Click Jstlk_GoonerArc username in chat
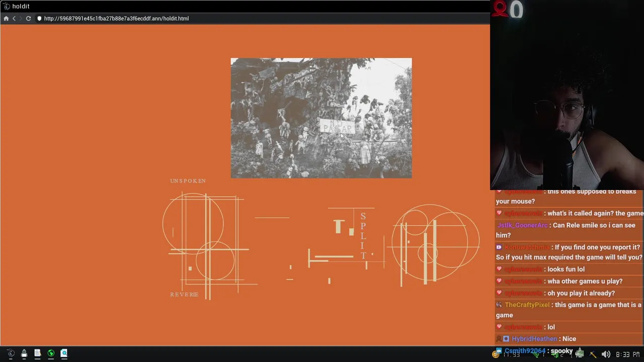 pos(522,225)
